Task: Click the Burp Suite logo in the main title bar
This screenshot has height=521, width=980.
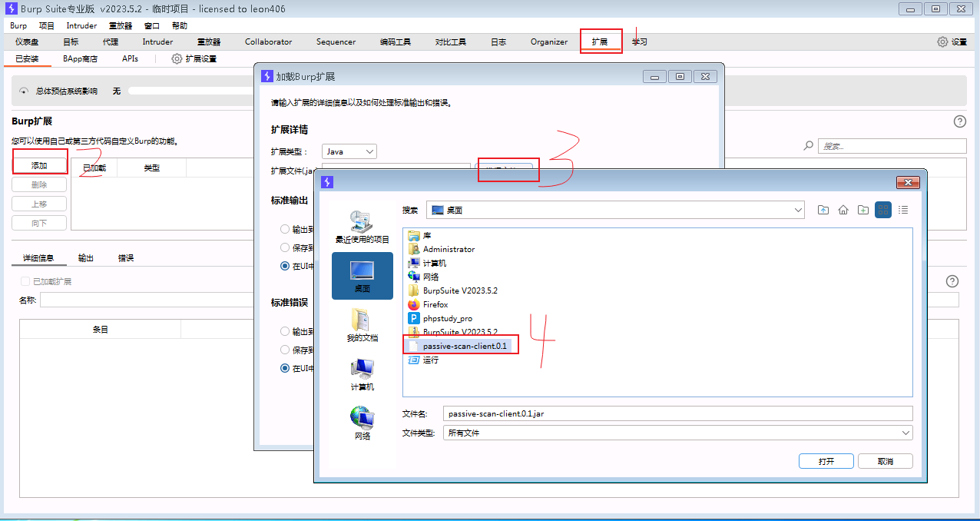Action: (11, 8)
